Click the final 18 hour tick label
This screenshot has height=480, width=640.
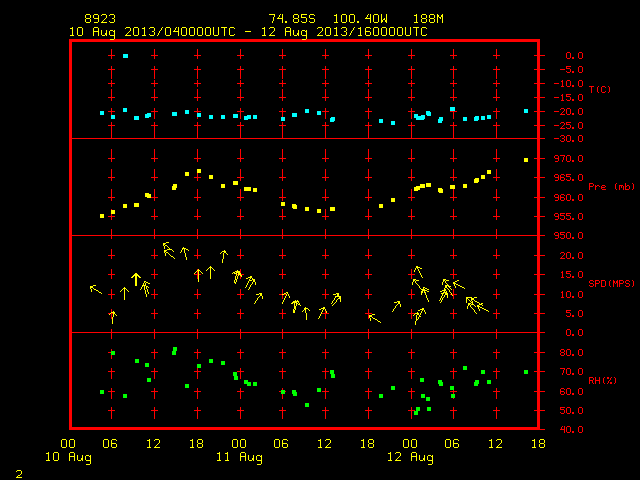pyautogui.click(x=538, y=444)
